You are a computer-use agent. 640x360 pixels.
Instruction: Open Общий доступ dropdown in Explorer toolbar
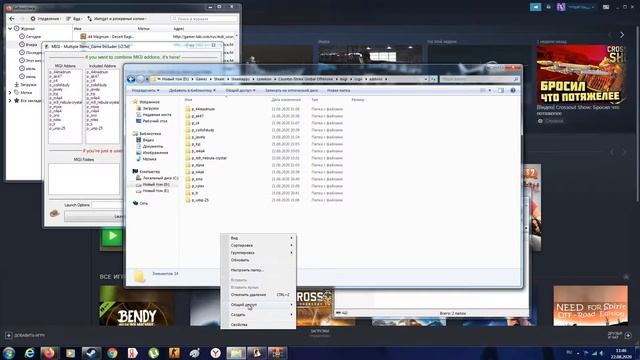(x=240, y=90)
